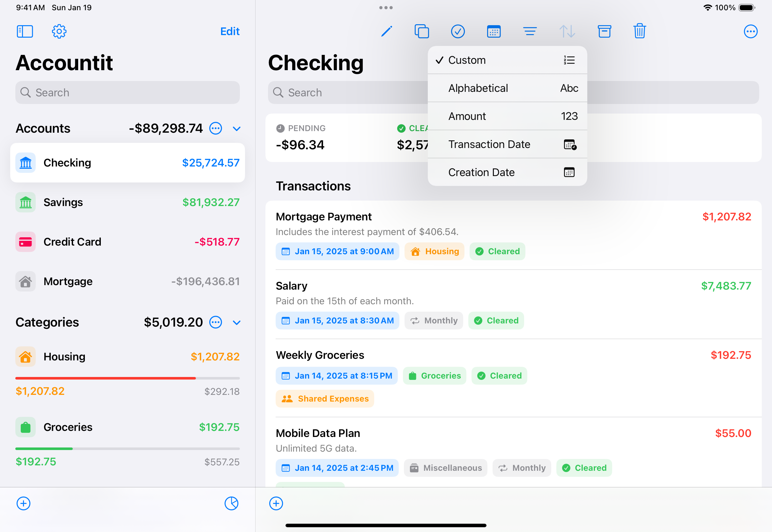This screenshot has height=532, width=772.
Task: Open the Weekly Groceries transaction
Action: [514, 378]
